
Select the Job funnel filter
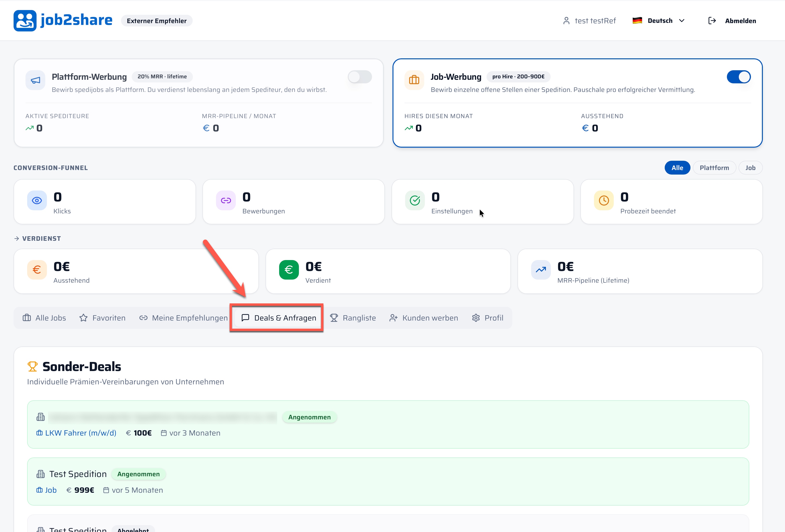pyautogui.click(x=750, y=168)
